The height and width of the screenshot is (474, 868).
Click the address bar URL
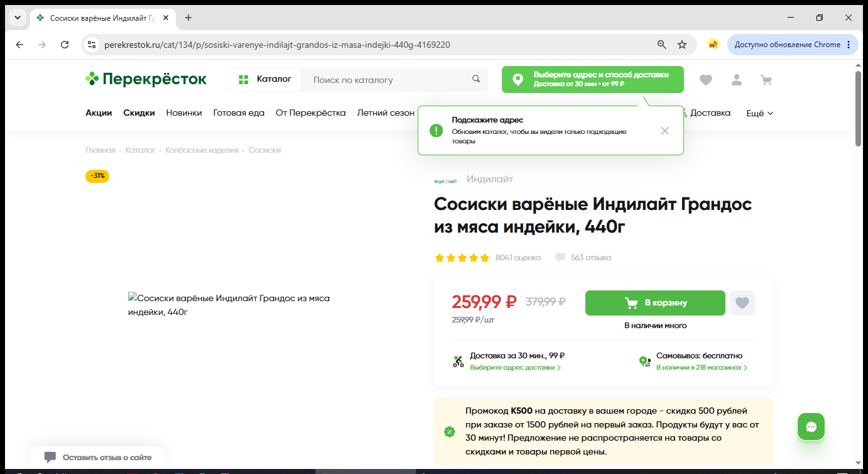[x=276, y=45]
